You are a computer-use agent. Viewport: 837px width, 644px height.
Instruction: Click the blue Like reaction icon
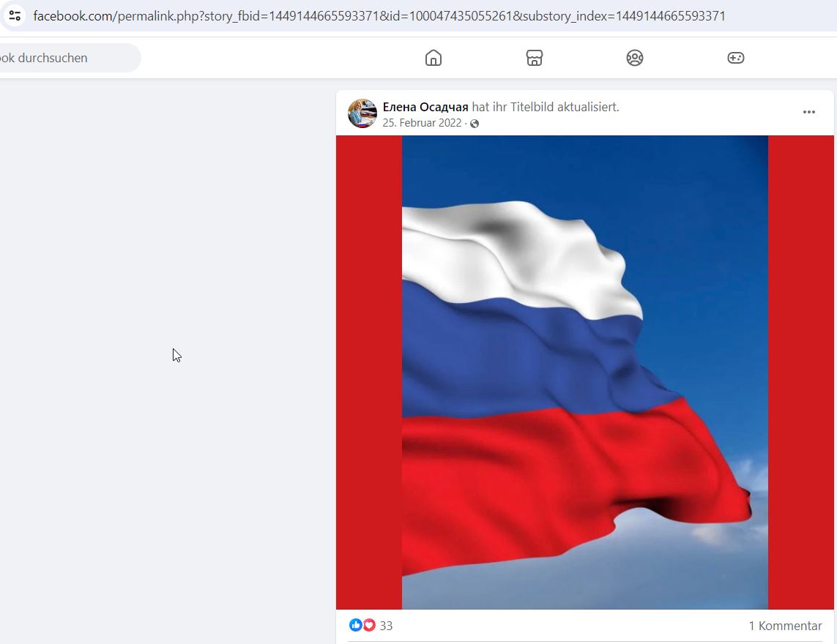pos(355,625)
